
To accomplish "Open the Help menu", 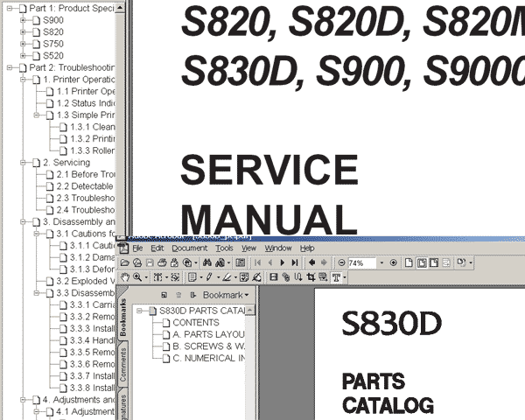I will [x=307, y=248].
